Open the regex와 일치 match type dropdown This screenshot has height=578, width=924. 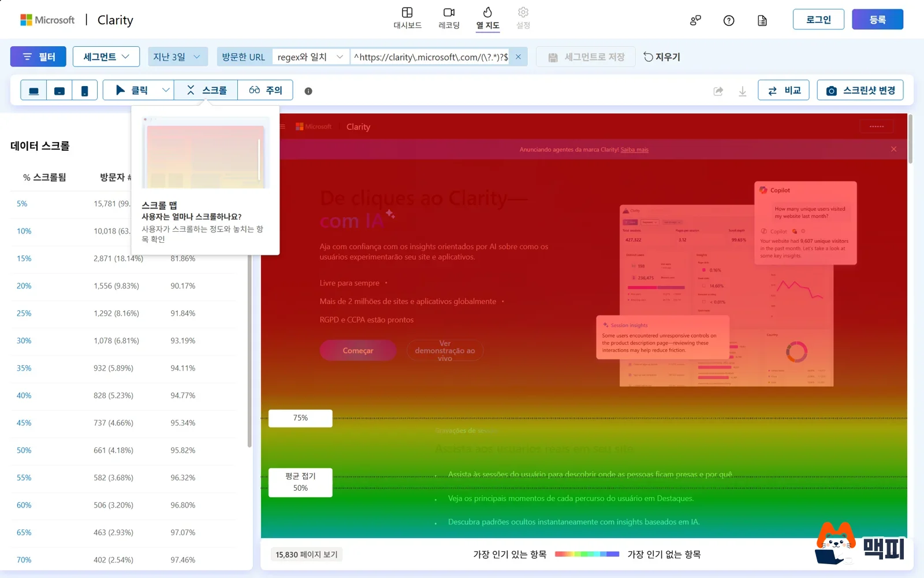pos(311,57)
